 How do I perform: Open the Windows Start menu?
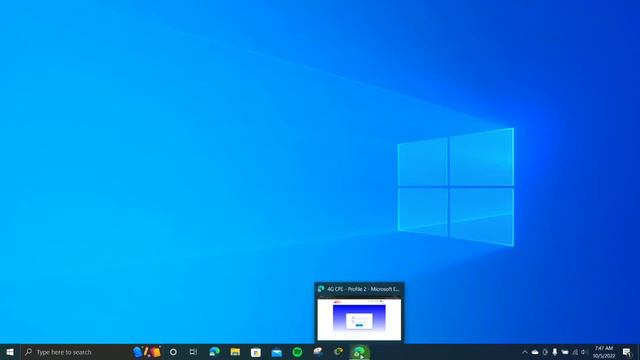point(10,352)
